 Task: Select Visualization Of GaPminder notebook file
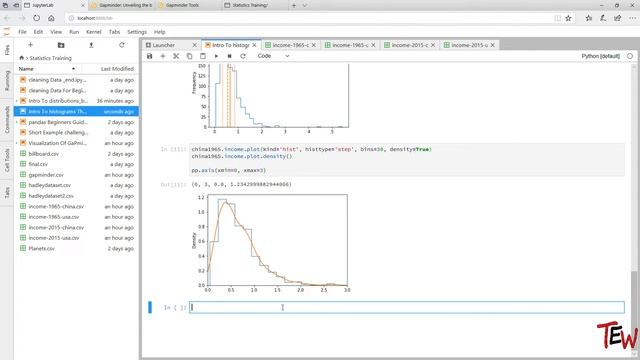click(77, 143)
